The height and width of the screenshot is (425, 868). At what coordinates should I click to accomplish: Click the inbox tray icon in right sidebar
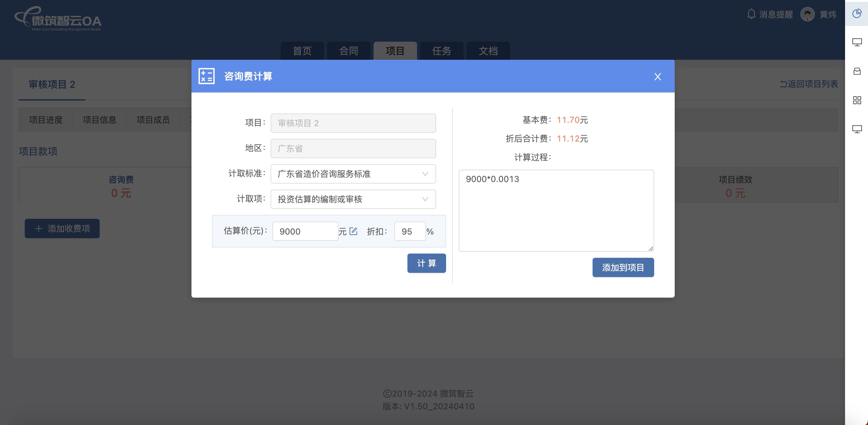click(857, 71)
